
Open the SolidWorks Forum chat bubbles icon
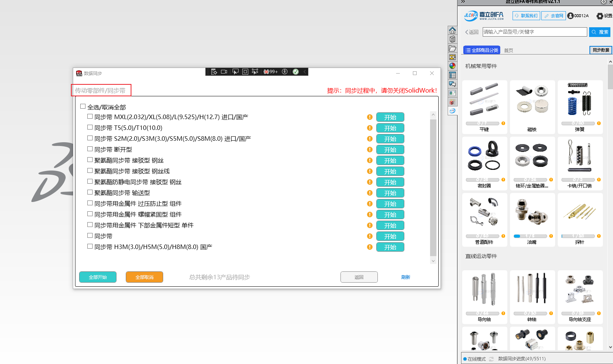(452, 84)
